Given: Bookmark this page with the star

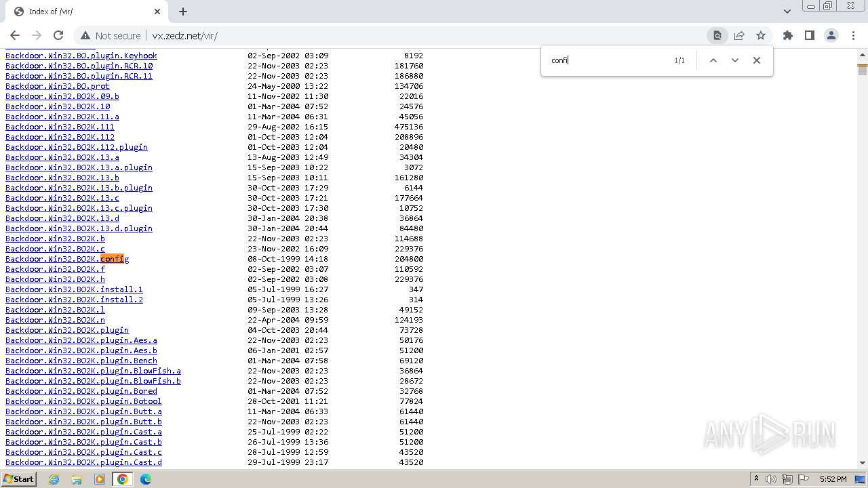Looking at the screenshot, I should coord(761,35).
